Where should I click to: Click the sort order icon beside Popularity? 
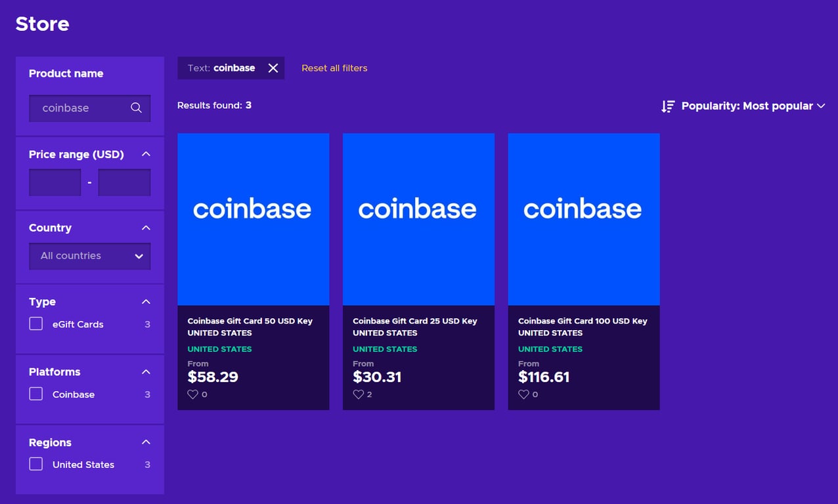pos(668,106)
